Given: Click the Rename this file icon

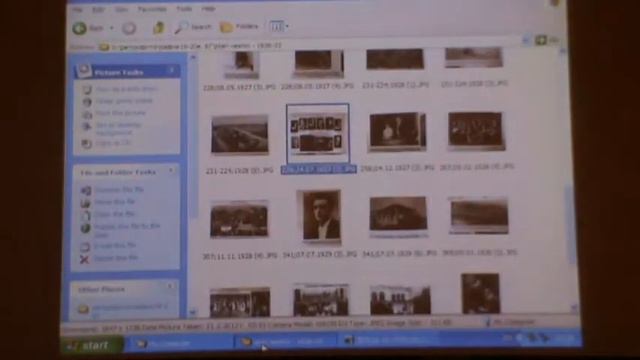Looking at the screenshot, I should tap(86, 190).
